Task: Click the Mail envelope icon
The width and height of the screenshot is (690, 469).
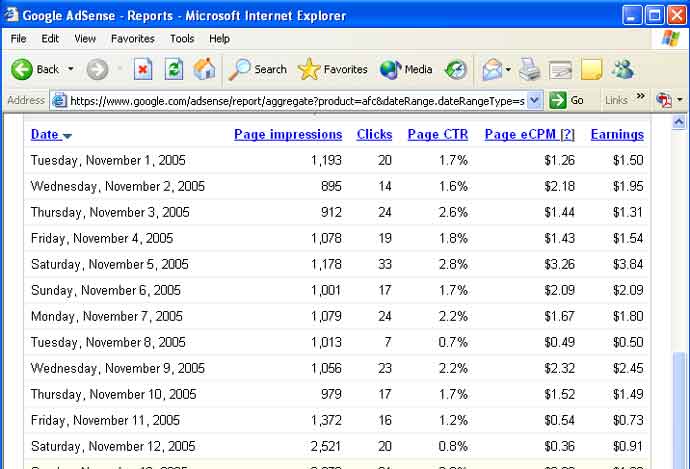Action: pyautogui.click(x=491, y=69)
